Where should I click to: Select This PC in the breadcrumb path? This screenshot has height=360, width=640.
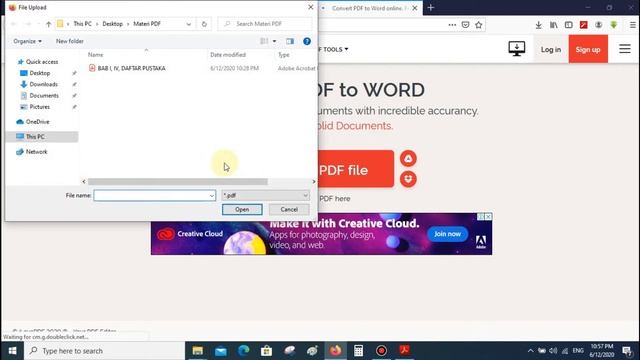(82, 24)
